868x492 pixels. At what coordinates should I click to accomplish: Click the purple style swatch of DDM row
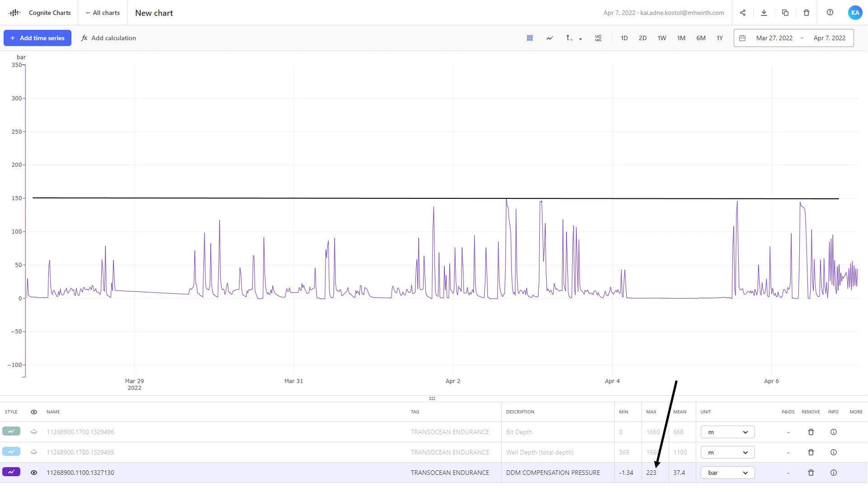tap(11, 472)
